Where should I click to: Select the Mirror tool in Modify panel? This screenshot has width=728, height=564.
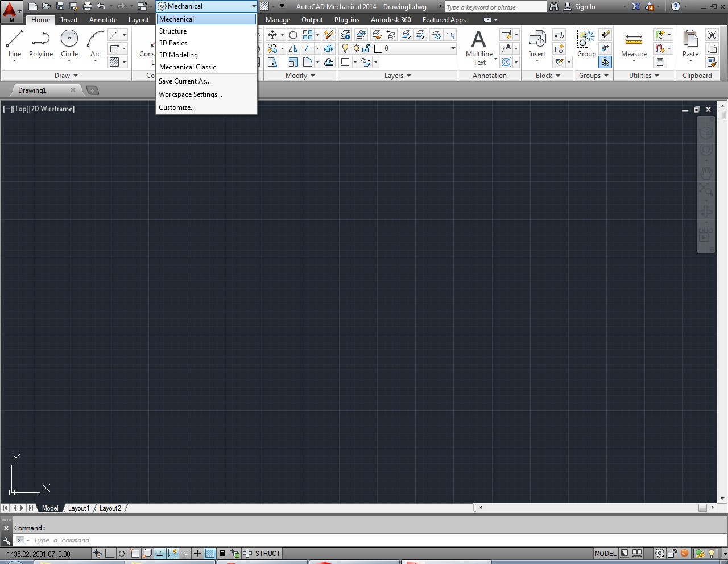[293, 48]
